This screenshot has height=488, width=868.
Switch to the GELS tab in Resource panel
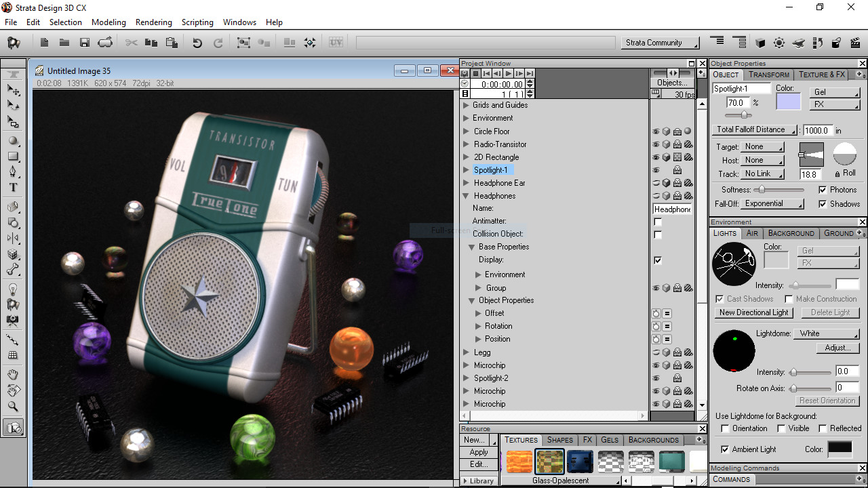[x=609, y=440]
